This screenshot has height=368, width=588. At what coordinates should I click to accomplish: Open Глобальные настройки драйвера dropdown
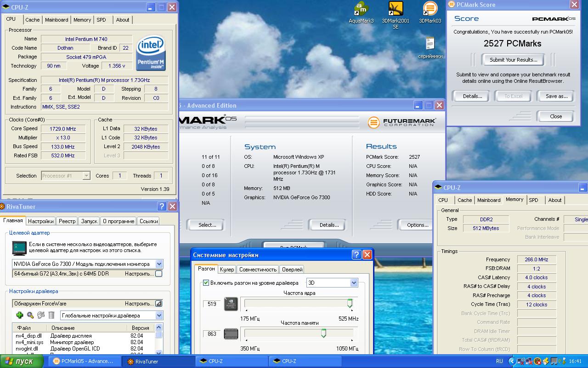tap(159, 316)
